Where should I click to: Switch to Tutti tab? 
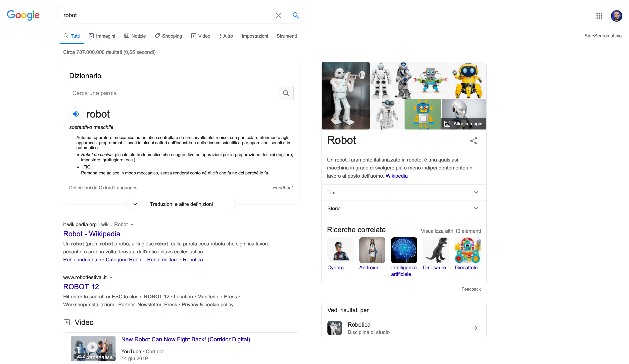pos(72,36)
